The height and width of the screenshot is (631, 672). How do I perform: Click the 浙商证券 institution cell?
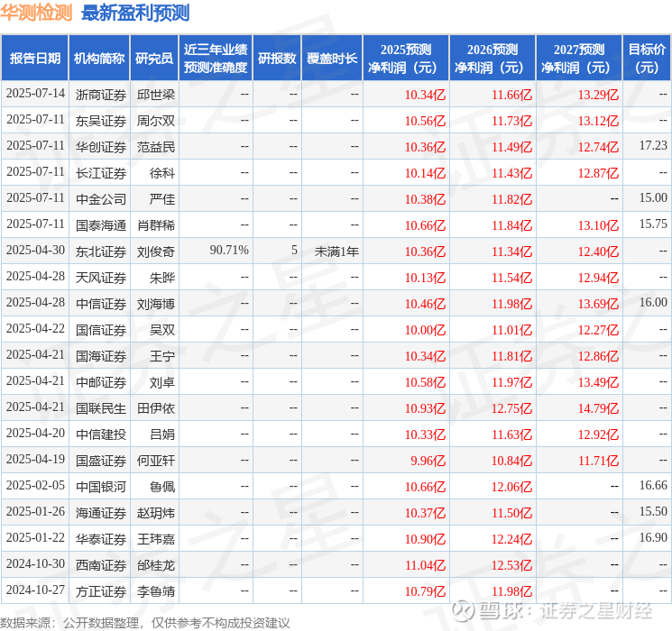101,95
